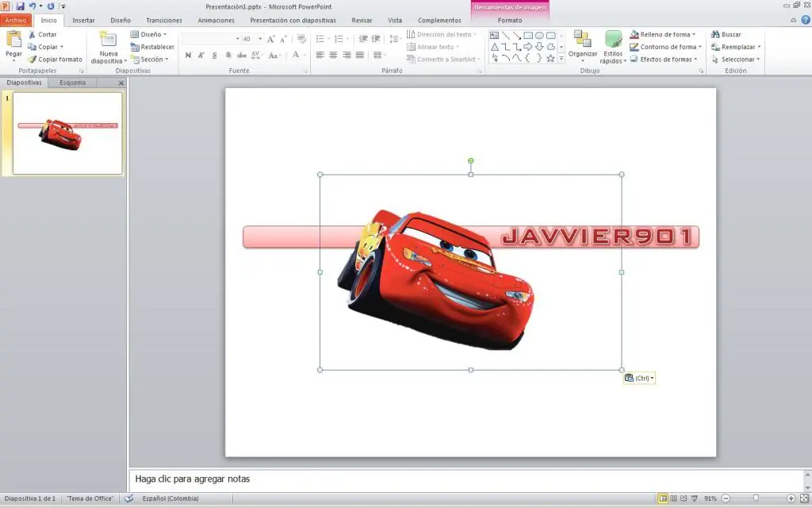Open Efectos de formas dropdown
This screenshot has width=812, height=508.
click(664, 59)
